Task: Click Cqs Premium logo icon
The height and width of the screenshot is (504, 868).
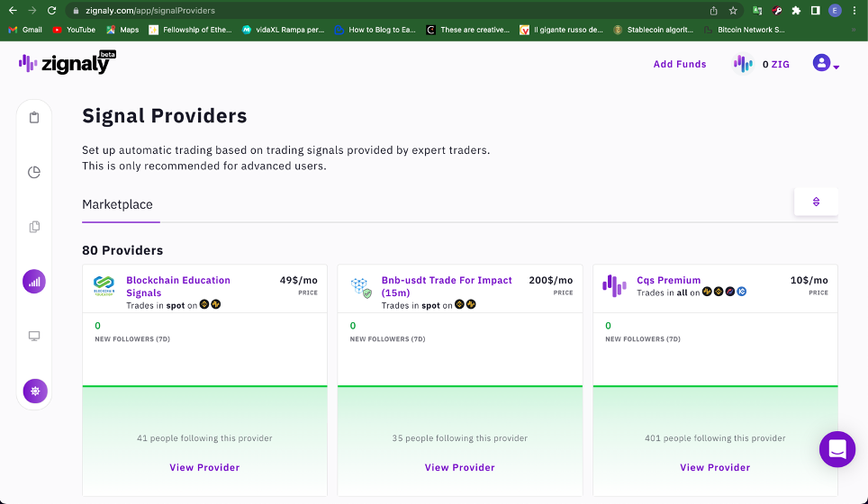Action: pos(614,286)
